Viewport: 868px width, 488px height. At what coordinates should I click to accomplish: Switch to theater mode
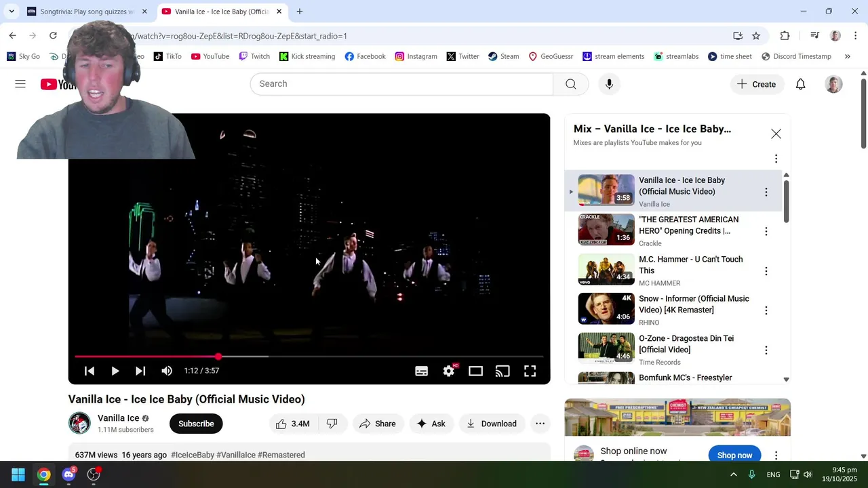[x=475, y=371]
